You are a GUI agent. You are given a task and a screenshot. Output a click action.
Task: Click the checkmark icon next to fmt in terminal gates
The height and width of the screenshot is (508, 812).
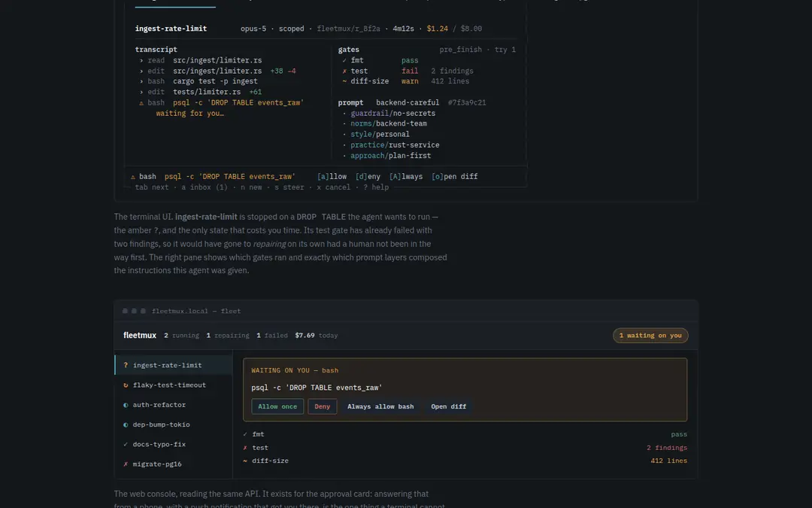[344, 60]
